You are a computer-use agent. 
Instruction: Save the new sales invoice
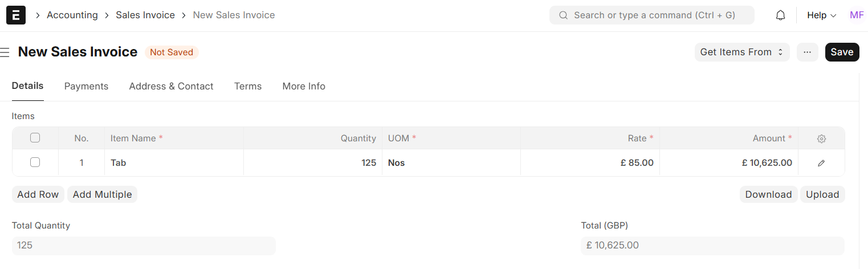click(842, 52)
